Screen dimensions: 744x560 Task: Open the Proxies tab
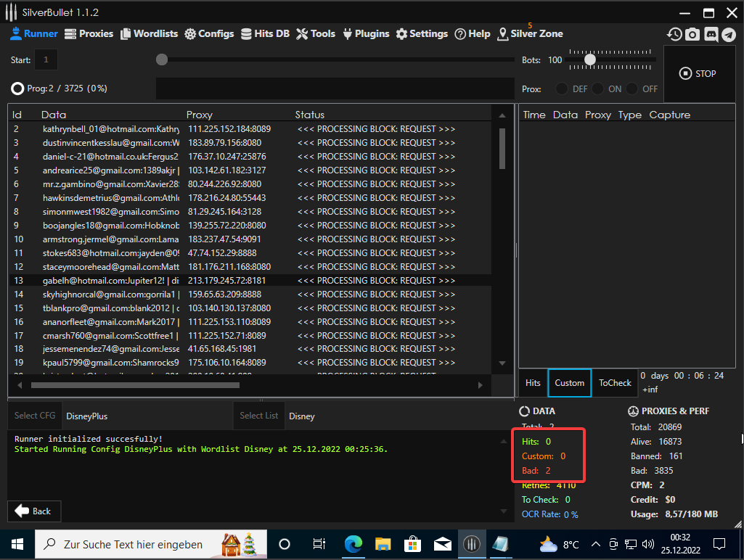[89, 33]
